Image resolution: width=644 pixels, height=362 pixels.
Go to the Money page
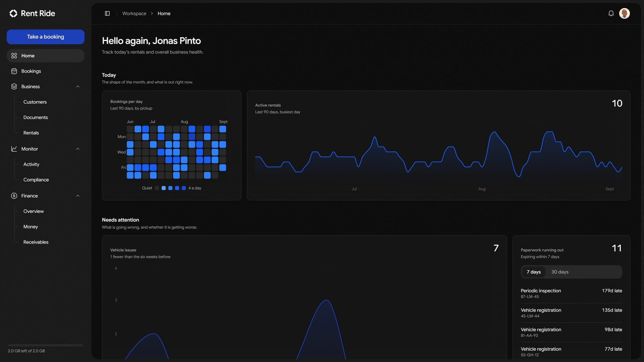click(31, 227)
